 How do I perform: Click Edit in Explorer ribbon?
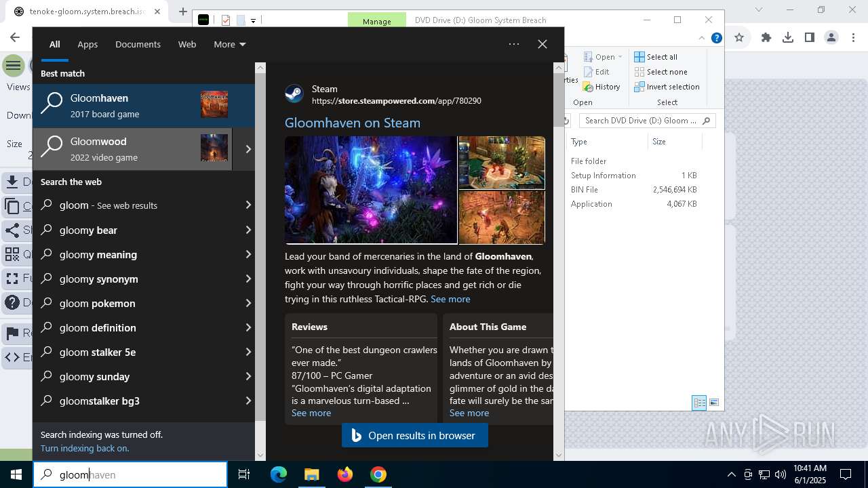596,72
